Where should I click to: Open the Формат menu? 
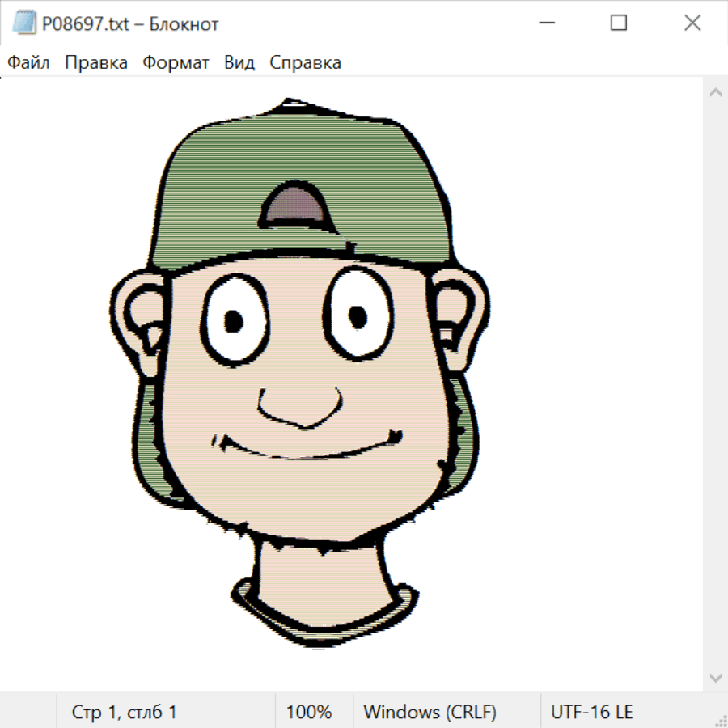point(176,63)
